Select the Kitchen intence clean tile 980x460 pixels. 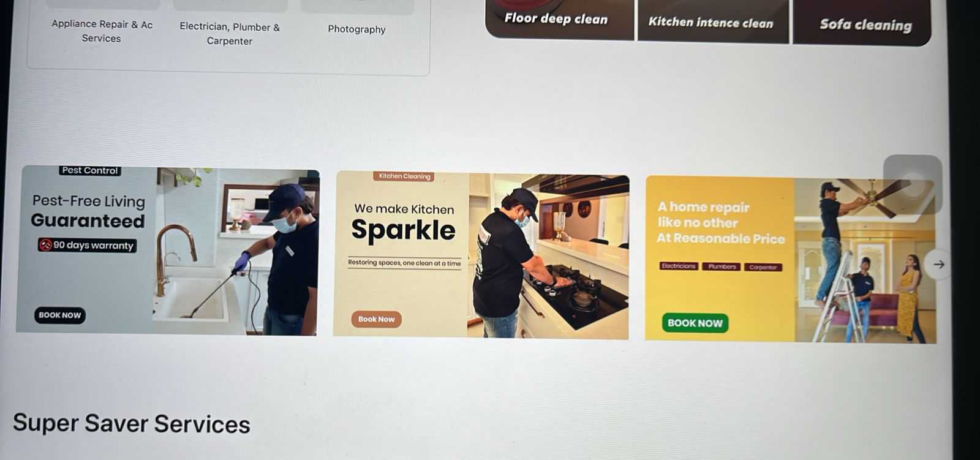pyautogui.click(x=713, y=21)
